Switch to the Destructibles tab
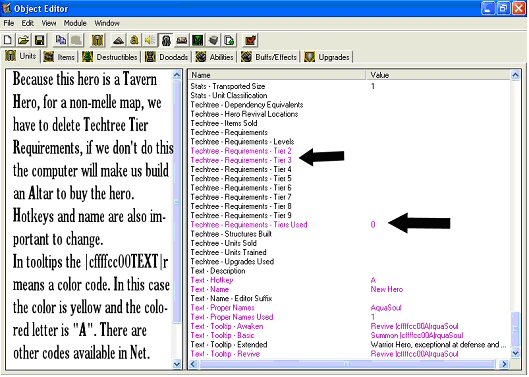The width and height of the screenshot is (529, 377). [110, 57]
